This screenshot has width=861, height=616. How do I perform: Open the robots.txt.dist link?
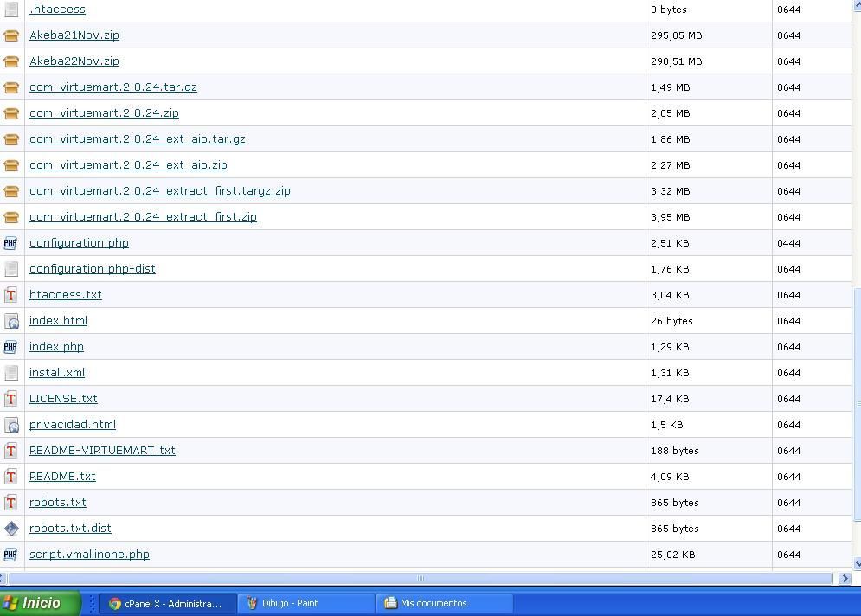pyautogui.click(x=70, y=528)
